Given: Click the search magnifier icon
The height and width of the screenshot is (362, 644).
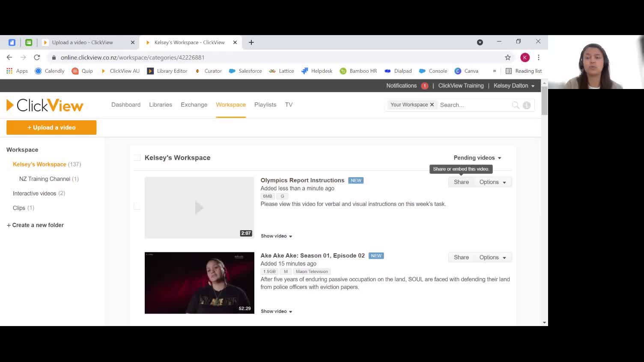Looking at the screenshot, I should [x=516, y=105].
